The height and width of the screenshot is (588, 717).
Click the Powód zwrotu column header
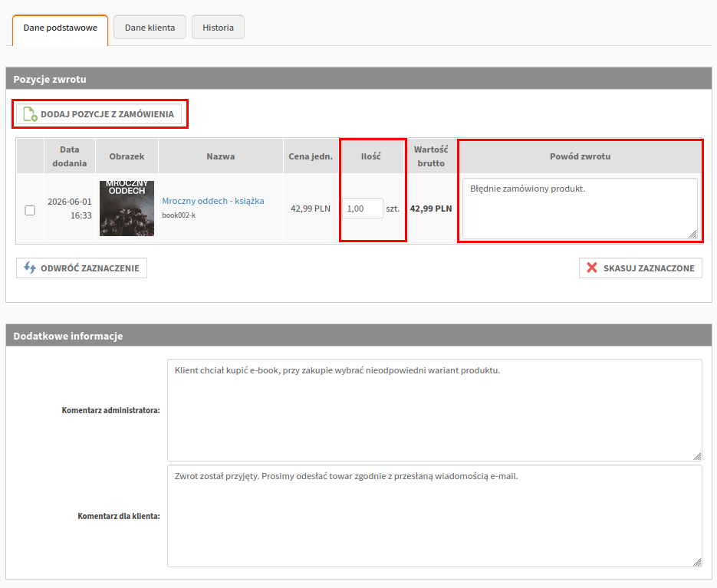(580, 156)
